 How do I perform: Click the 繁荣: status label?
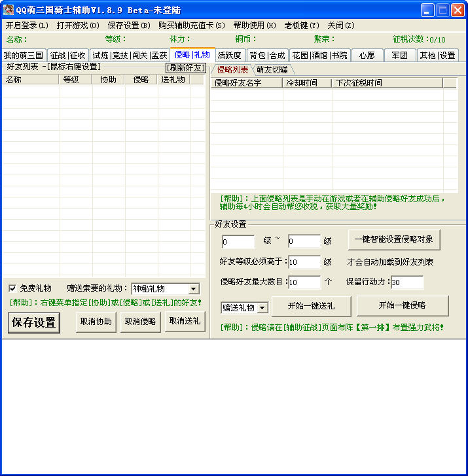[324, 39]
